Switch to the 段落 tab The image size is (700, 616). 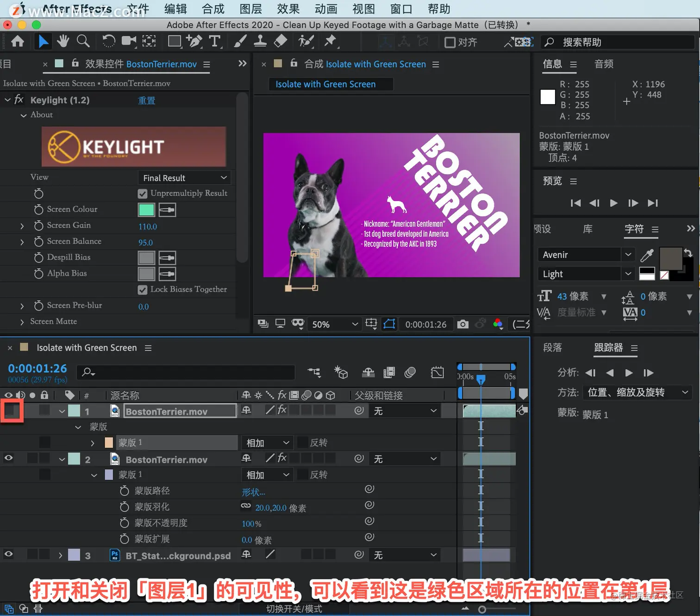click(552, 347)
